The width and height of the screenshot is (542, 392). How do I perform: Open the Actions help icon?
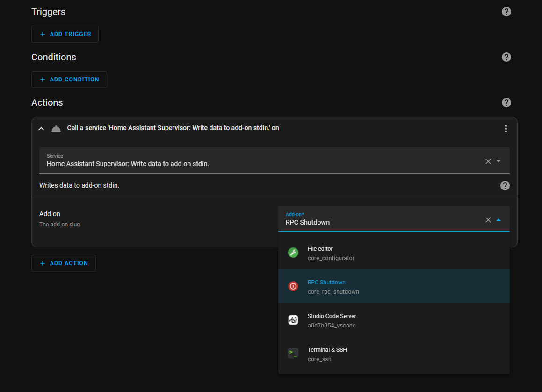click(x=506, y=102)
